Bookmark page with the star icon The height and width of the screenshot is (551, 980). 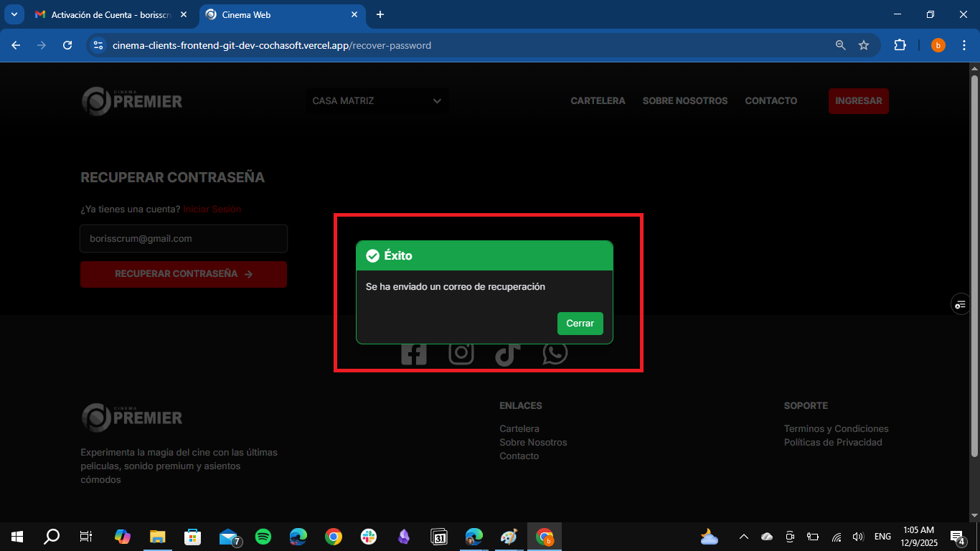(864, 45)
